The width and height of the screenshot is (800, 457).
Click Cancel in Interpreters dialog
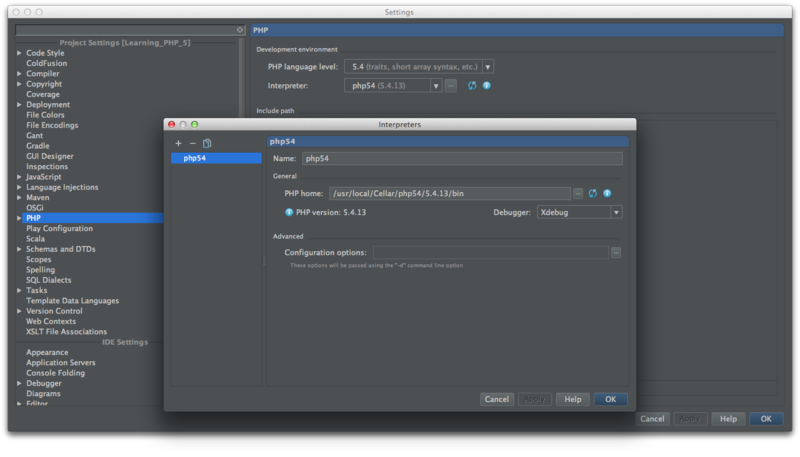pos(496,399)
